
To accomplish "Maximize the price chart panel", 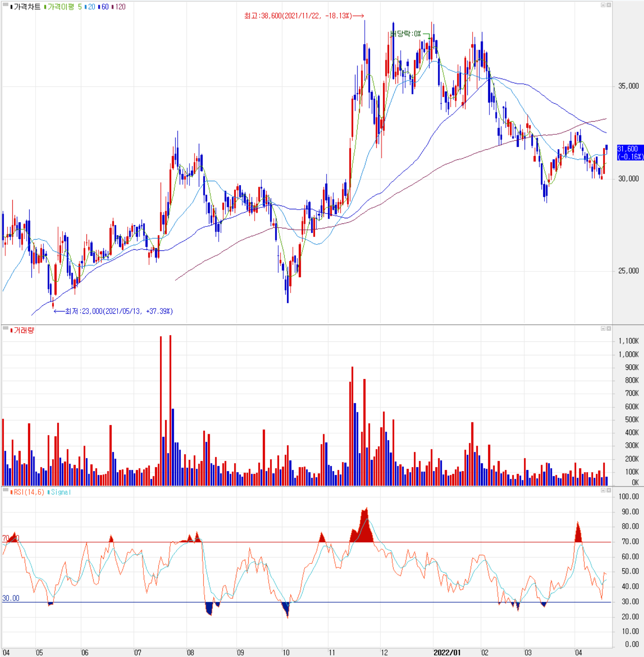I will pos(603,5).
